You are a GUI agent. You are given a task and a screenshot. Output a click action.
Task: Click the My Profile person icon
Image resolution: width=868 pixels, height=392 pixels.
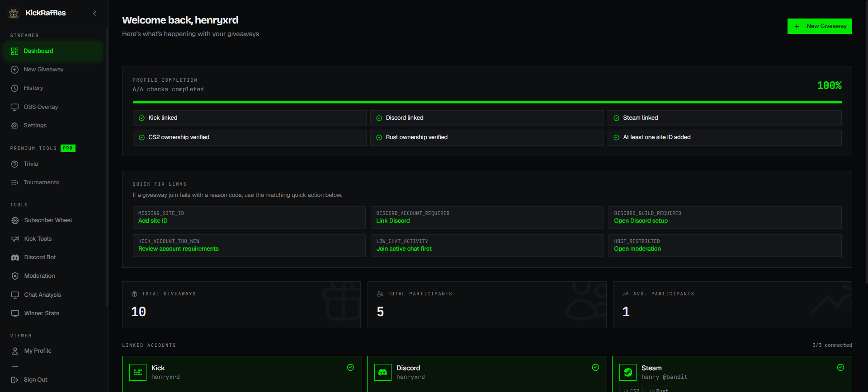(15, 351)
